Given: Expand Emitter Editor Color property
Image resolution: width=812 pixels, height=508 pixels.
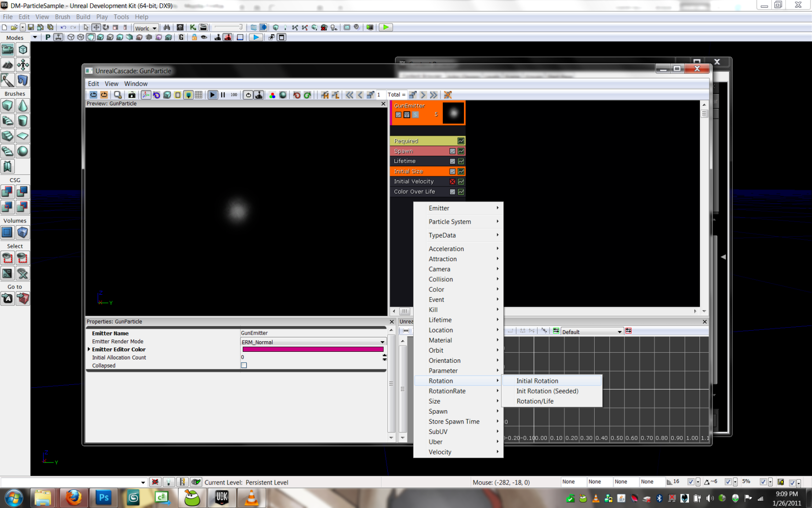Looking at the screenshot, I should (x=89, y=349).
